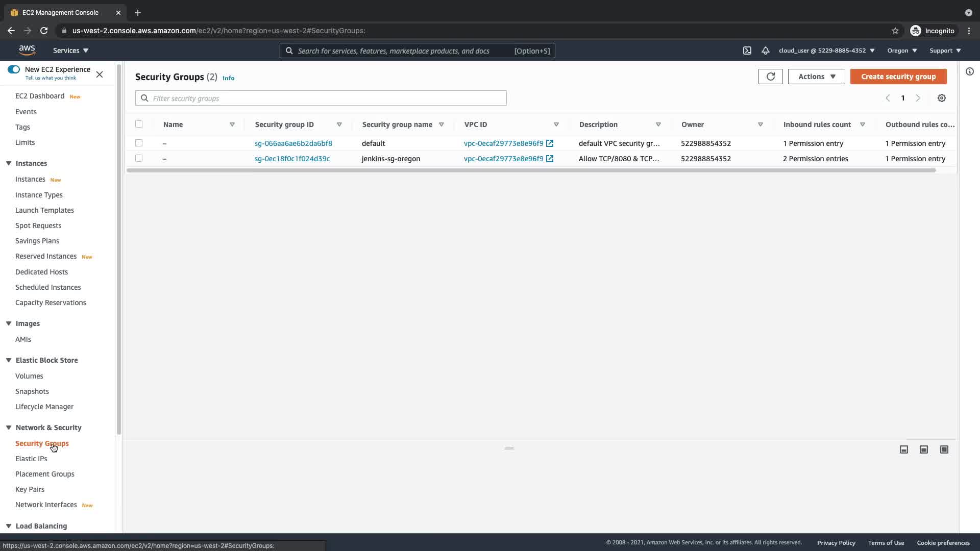Image resolution: width=980 pixels, height=551 pixels.
Task: Focus the Filter security groups field
Action: (327, 98)
